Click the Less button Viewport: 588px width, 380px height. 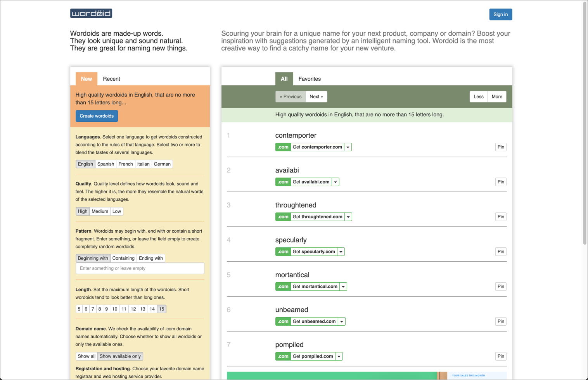click(479, 97)
